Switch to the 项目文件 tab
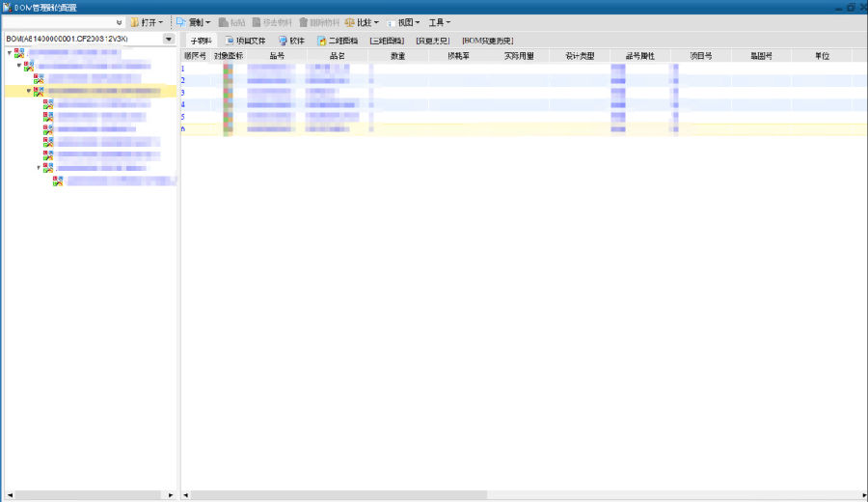Image resolution: width=868 pixels, height=502 pixels. tap(245, 41)
